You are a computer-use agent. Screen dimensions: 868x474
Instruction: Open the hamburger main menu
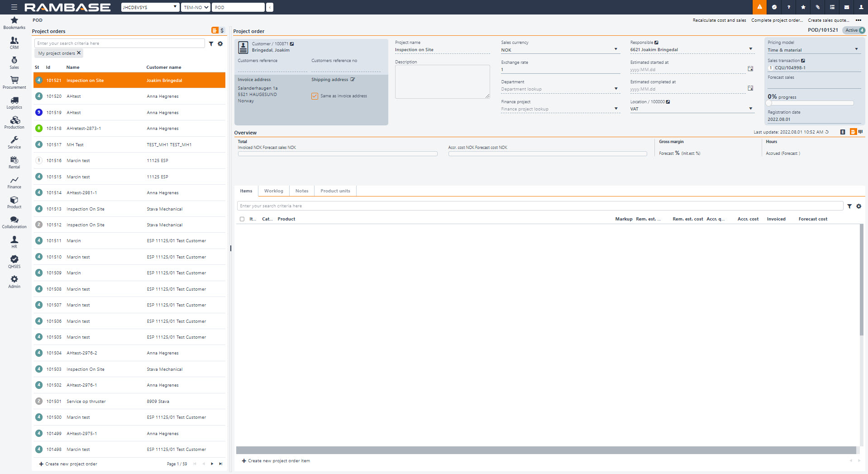[x=14, y=7]
